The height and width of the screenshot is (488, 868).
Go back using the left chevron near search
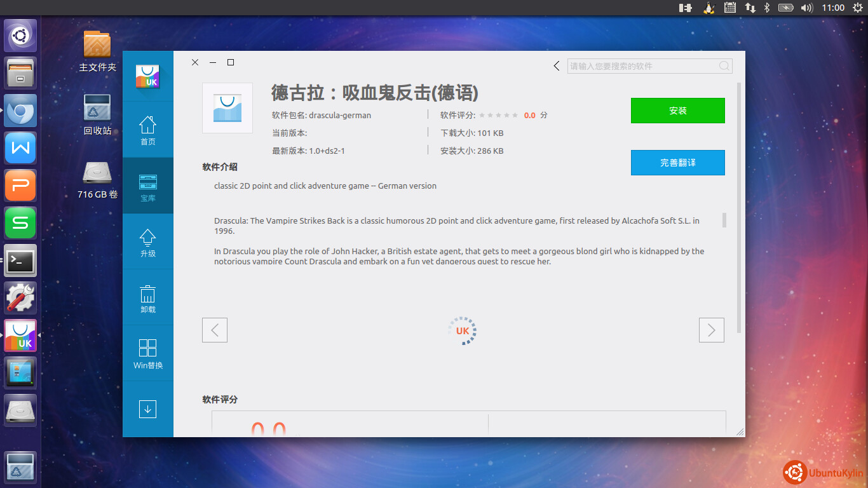coord(557,66)
